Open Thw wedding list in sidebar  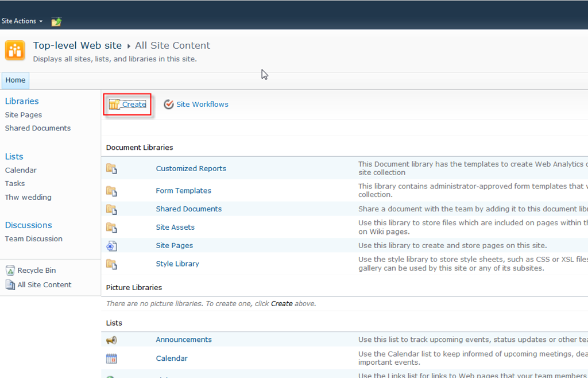[x=28, y=198]
